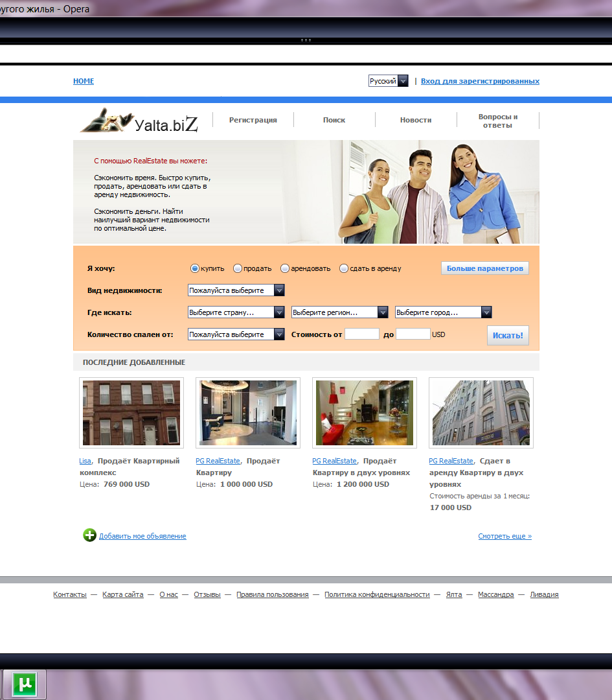Click the Массандра footer link
This screenshot has width=612, height=700.
pos(495,594)
